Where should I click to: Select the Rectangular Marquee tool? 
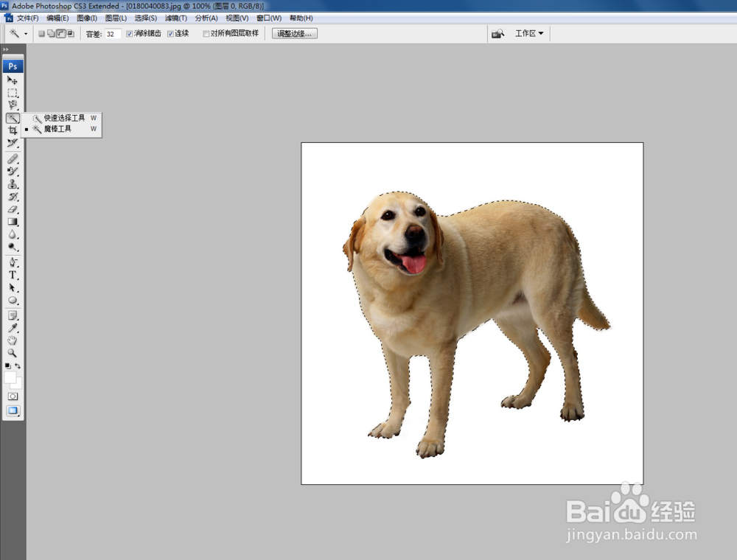coord(13,93)
